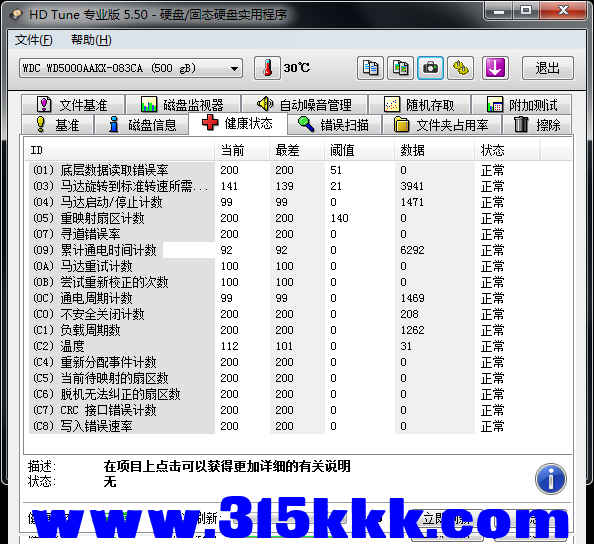Switch to the 擦除 tab
This screenshot has height=544, width=594.
[x=537, y=125]
